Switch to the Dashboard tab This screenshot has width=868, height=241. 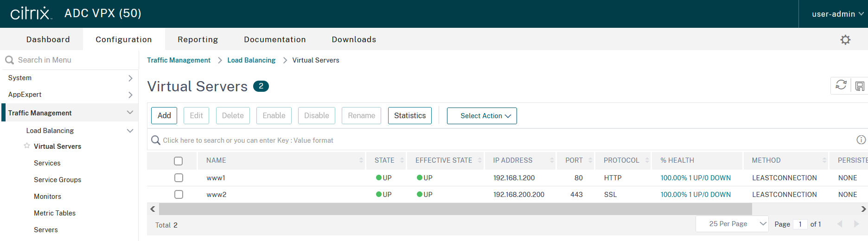[48, 39]
